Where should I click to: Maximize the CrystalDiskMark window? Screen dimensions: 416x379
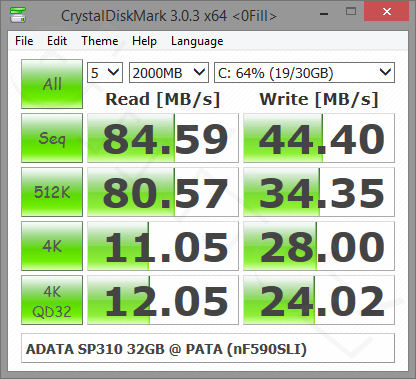(351, 12)
